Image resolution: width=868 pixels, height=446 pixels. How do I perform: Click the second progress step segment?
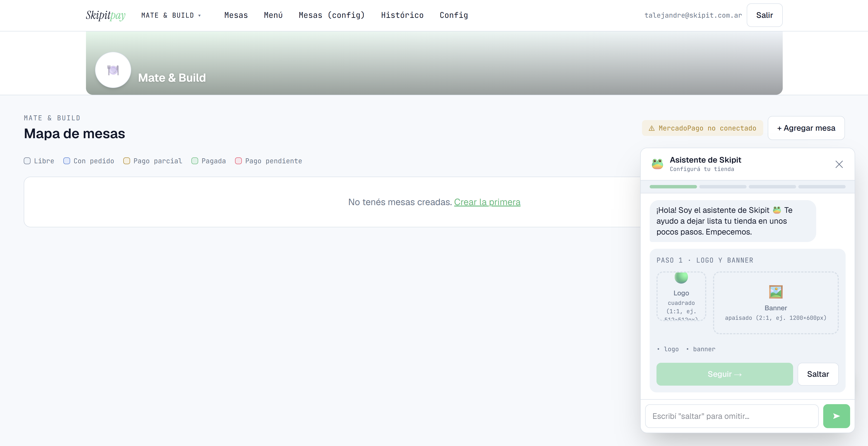723,187
